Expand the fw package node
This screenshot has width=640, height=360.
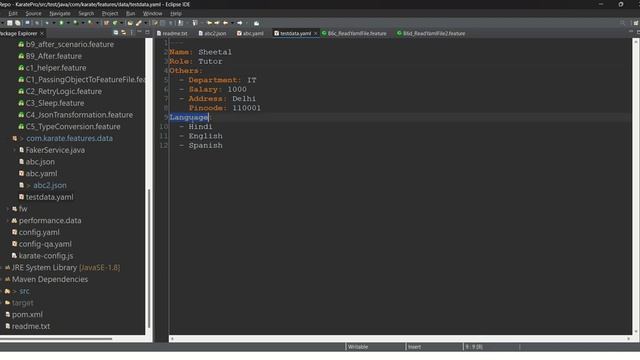point(8,209)
